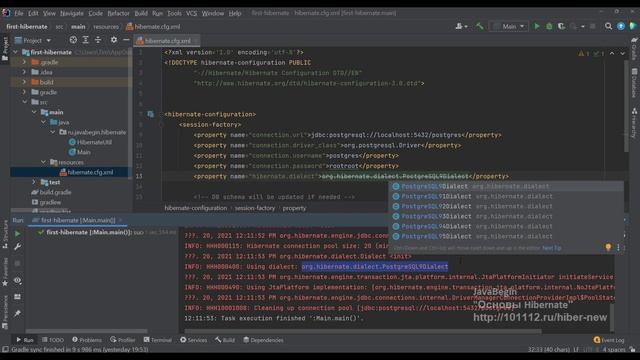Click the intention lightbulb in completion popup
Image resolution: width=640 pixels, height=360 pixels.
pos(608,247)
